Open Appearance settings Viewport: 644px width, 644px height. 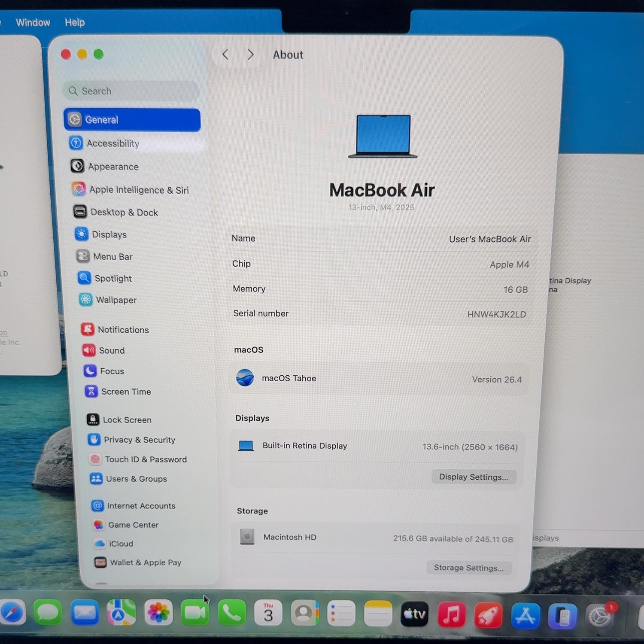point(104,166)
